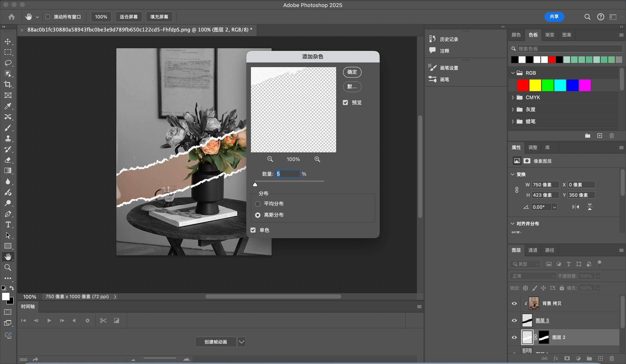
Task: Select the Zoom tool in toolbar
Action: tap(8, 268)
